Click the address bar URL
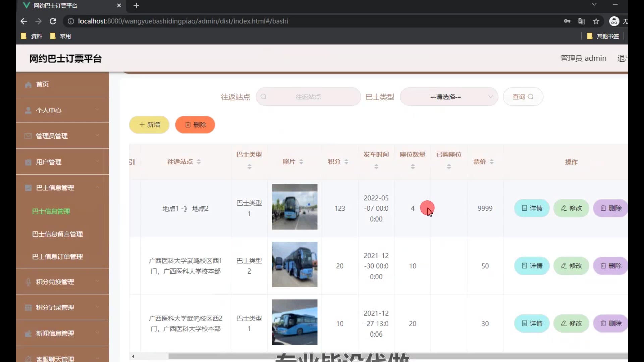This screenshot has width=644, height=362. pos(183,21)
